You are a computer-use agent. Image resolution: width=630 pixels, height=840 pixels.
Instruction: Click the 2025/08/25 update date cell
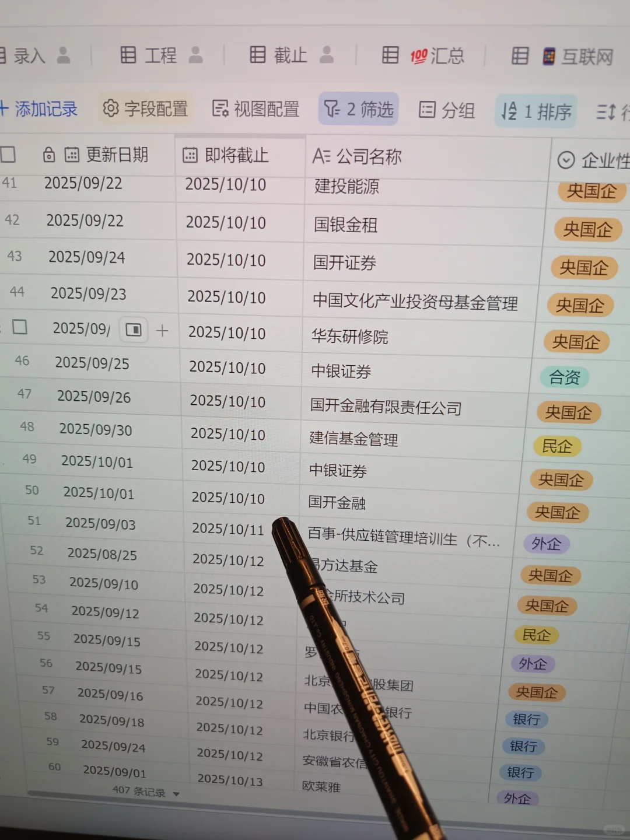[102, 554]
